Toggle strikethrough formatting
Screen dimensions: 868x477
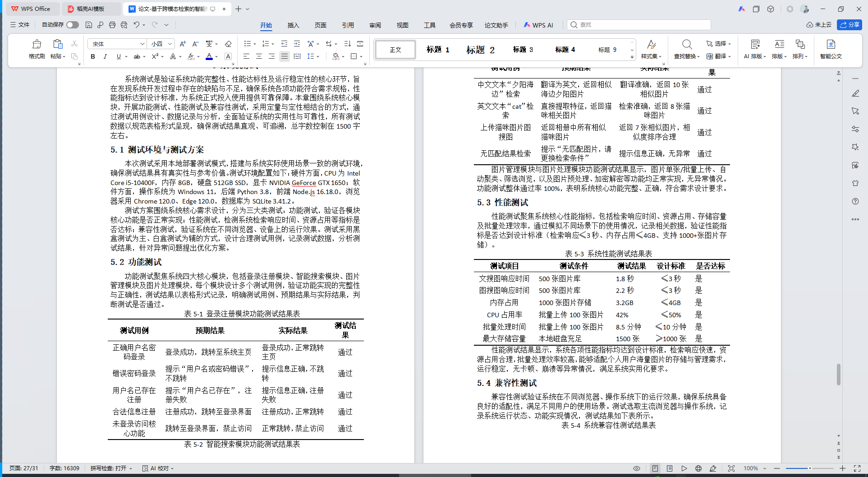[x=137, y=56]
